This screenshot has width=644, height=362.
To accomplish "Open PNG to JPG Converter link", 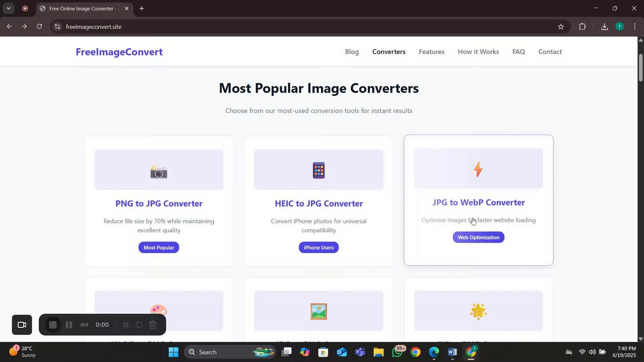I will 159,204.
